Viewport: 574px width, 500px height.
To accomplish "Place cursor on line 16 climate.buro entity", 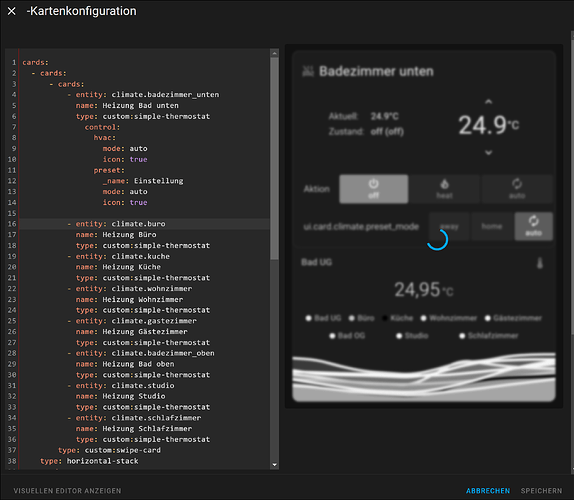I will click(x=138, y=224).
